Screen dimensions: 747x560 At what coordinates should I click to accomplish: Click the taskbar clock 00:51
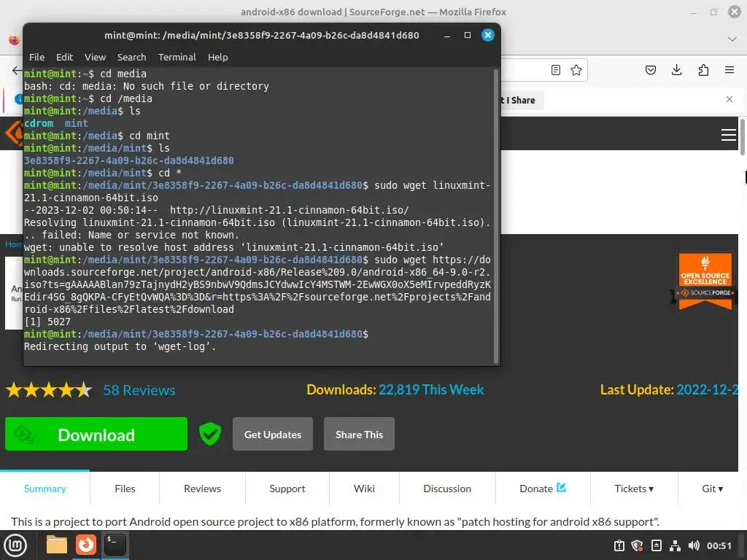[x=719, y=545]
